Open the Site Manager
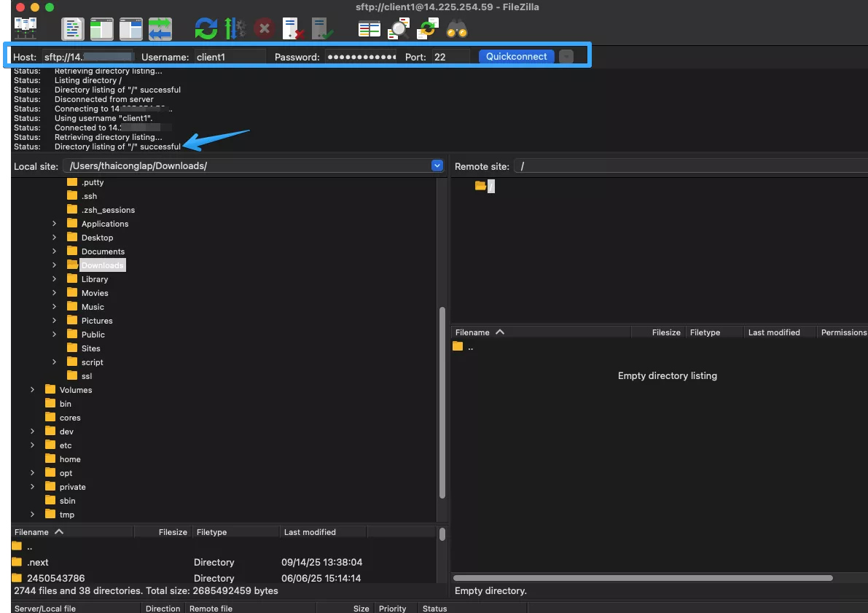The width and height of the screenshot is (868, 613). 25,28
